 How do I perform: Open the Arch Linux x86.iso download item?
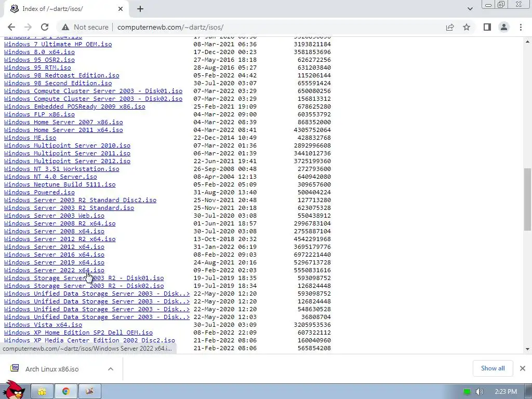52,369
